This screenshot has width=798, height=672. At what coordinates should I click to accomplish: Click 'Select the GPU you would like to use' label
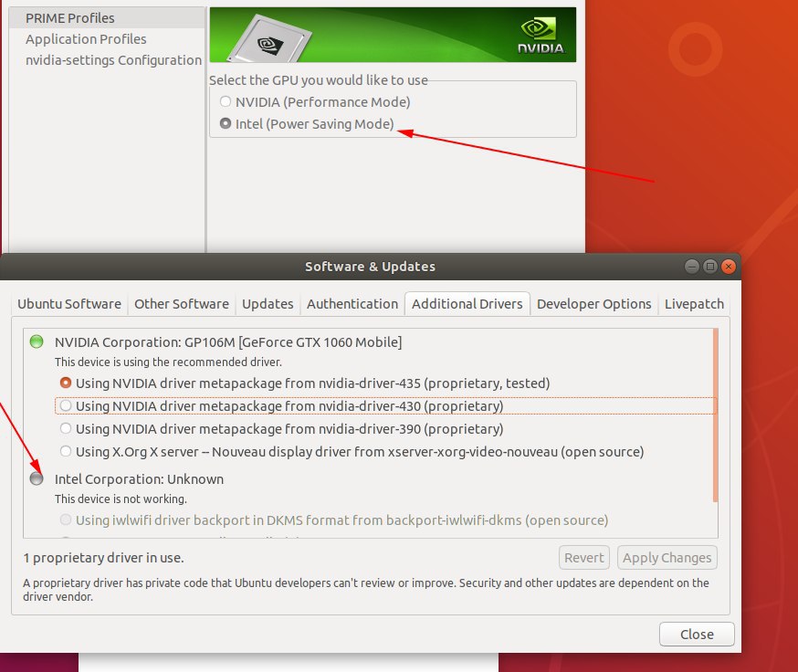coord(318,80)
